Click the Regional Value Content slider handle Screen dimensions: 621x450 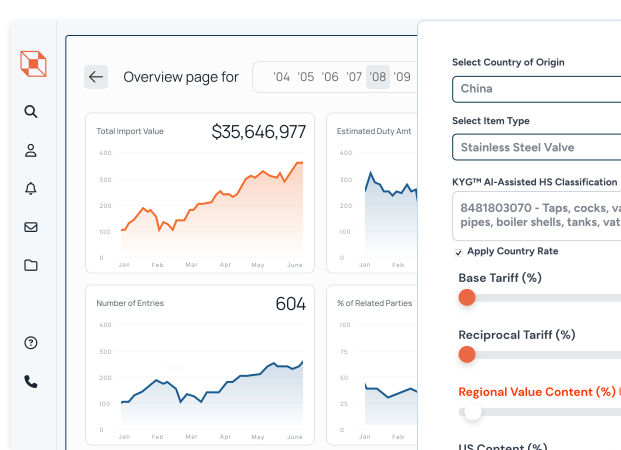tap(472, 412)
